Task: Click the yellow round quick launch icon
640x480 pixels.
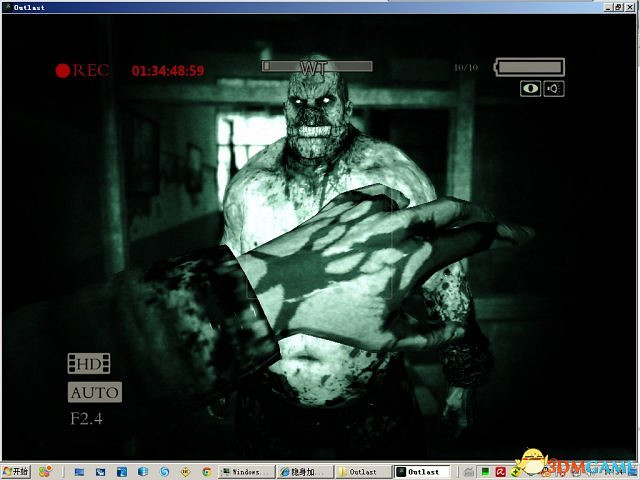Action: pos(186,472)
